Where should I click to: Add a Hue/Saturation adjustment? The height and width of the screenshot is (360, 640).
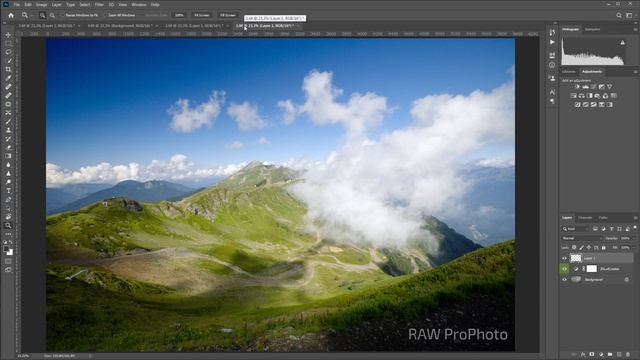573,96
